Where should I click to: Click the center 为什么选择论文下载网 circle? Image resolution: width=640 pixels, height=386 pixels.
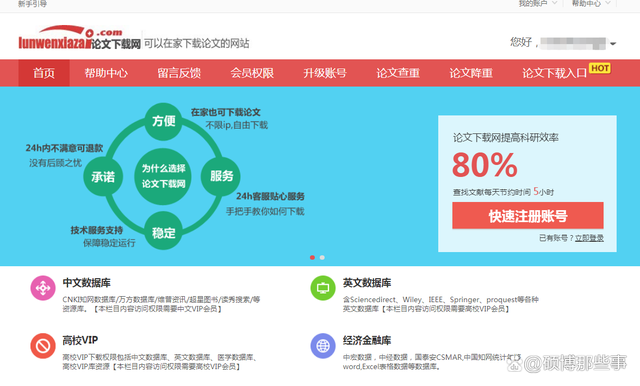coord(163,176)
